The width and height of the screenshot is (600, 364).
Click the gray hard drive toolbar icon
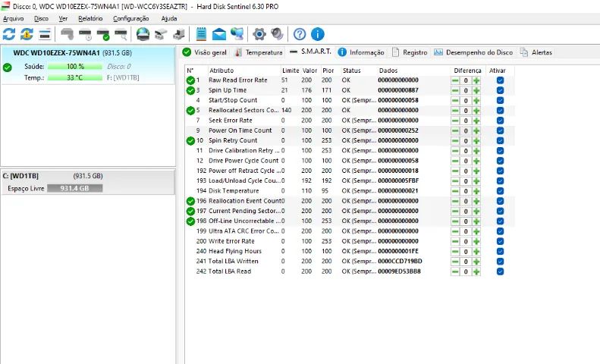pyautogui.click(x=68, y=34)
